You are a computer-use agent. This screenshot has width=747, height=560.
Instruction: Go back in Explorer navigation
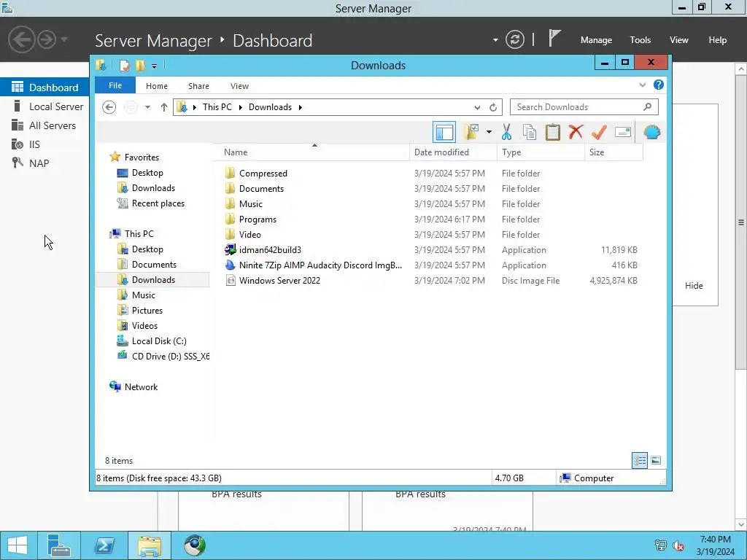pos(109,107)
